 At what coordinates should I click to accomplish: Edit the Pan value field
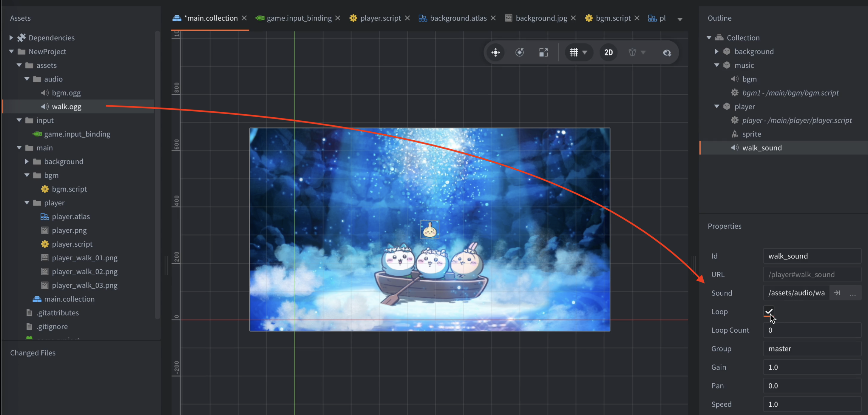[x=812, y=386]
